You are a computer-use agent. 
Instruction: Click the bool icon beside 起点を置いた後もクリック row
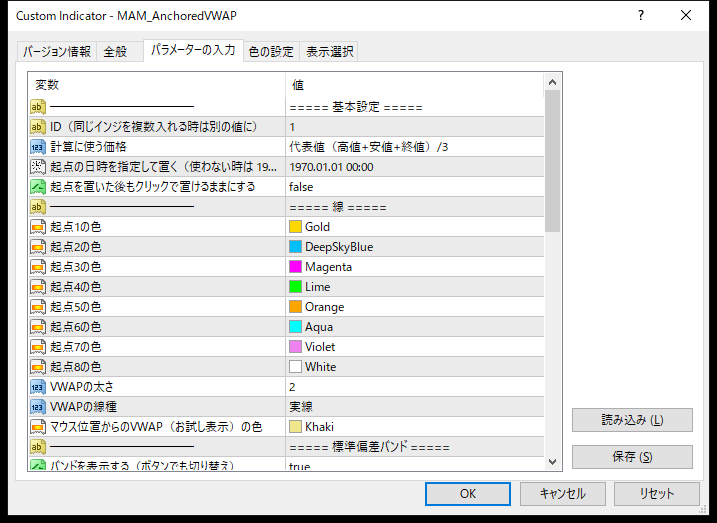[x=38, y=187]
